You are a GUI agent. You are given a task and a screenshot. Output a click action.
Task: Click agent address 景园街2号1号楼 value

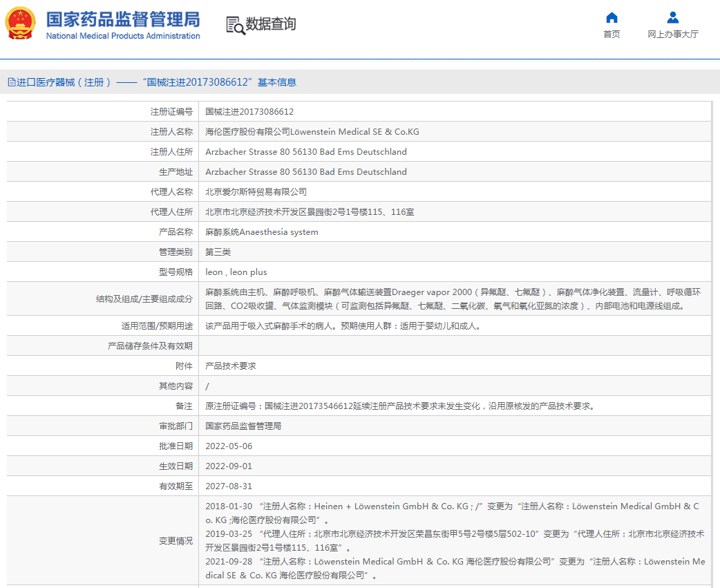[310, 212]
